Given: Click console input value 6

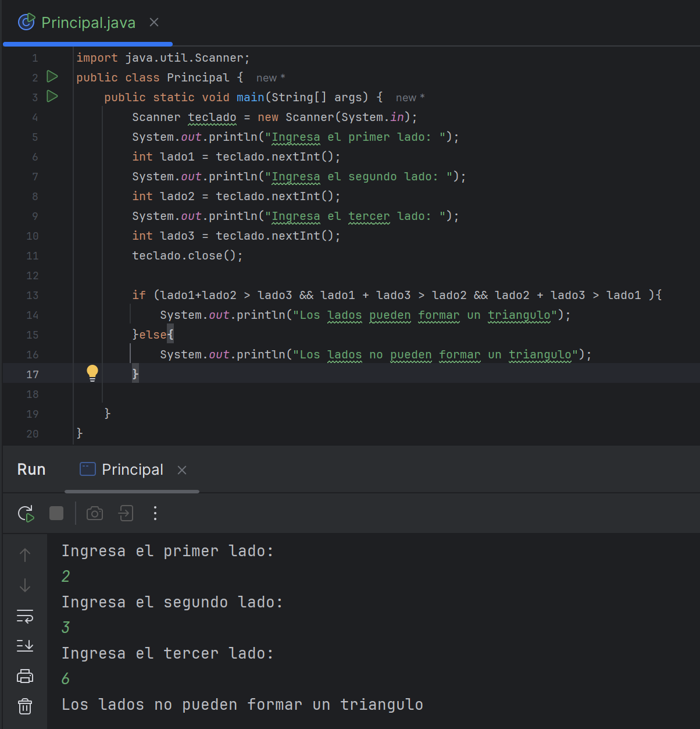Looking at the screenshot, I should pos(66,679).
